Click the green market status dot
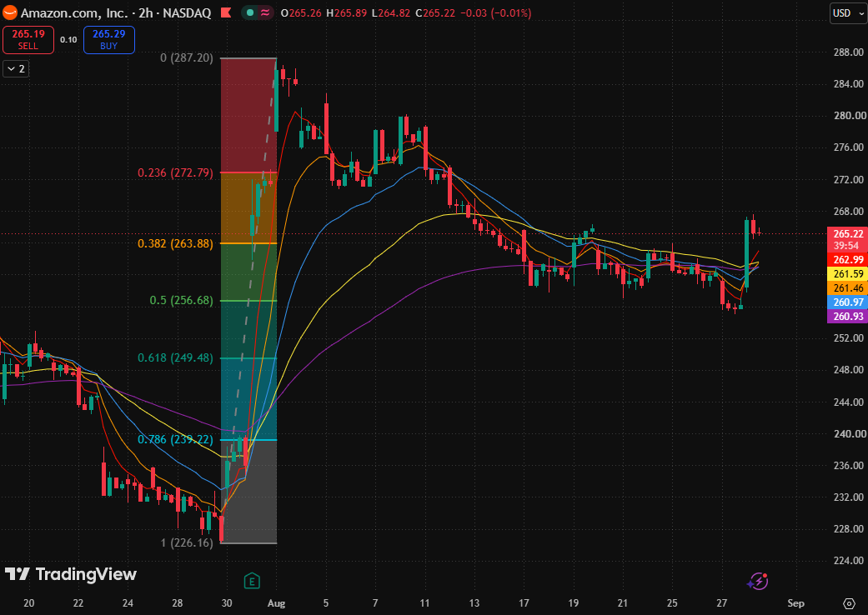Image resolution: width=868 pixels, height=615 pixels. click(x=250, y=12)
